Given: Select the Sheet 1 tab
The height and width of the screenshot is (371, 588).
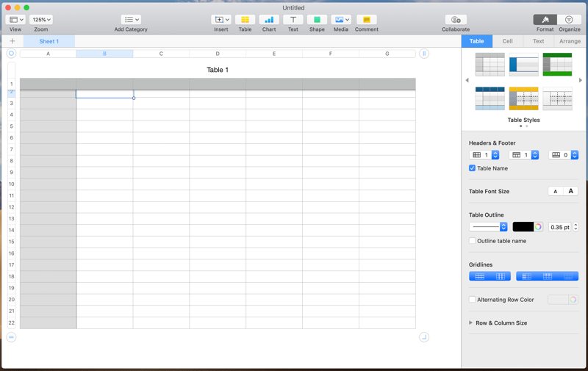Looking at the screenshot, I should point(49,41).
